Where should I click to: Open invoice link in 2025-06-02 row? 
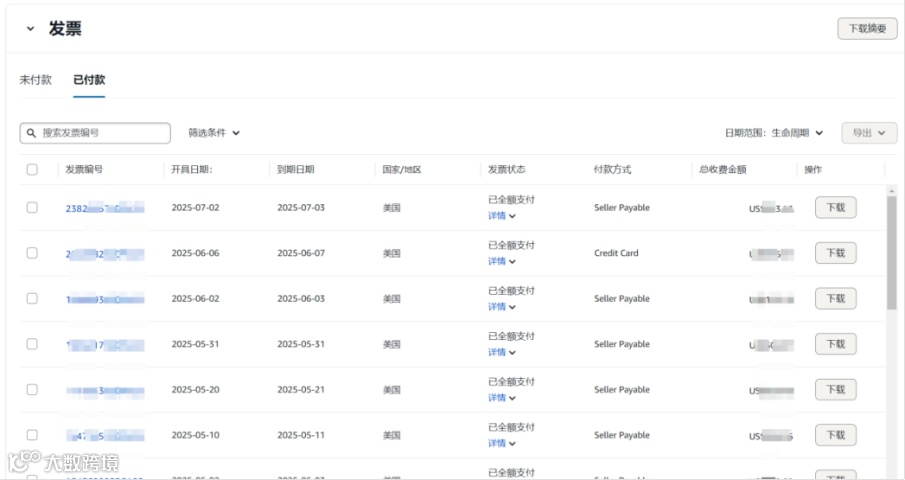pos(104,299)
